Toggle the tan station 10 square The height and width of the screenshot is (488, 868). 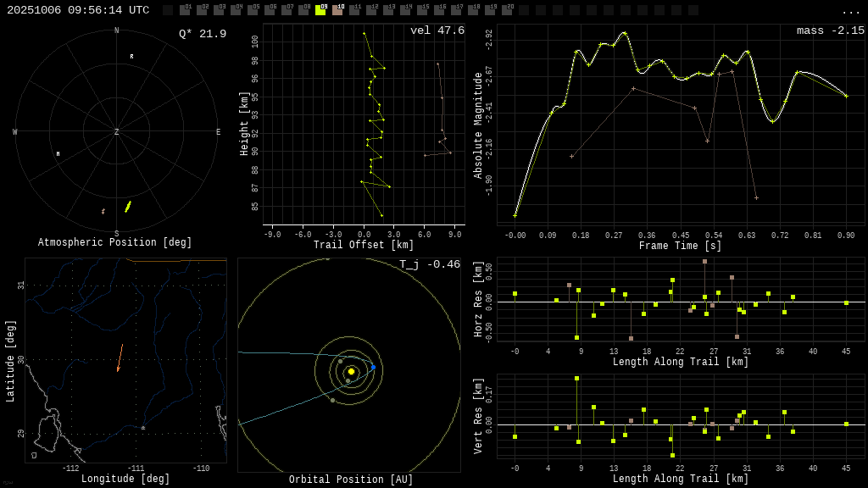(337, 10)
